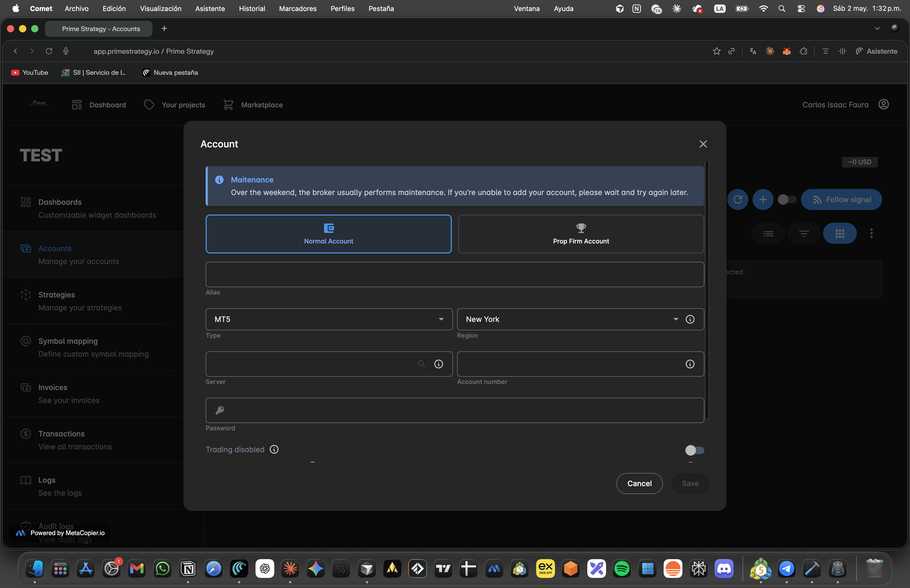
Task: Click the Server info icon
Action: (439, 364)
